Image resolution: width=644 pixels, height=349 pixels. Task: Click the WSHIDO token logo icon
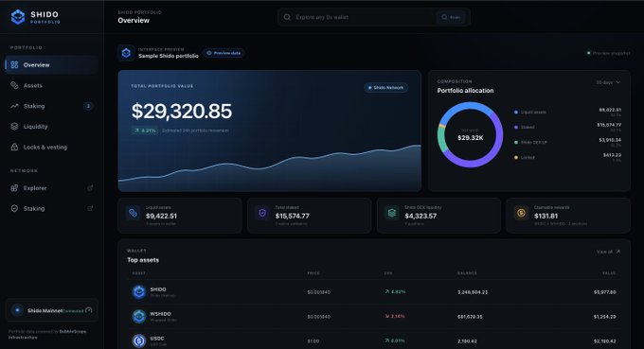coord(139,317)
